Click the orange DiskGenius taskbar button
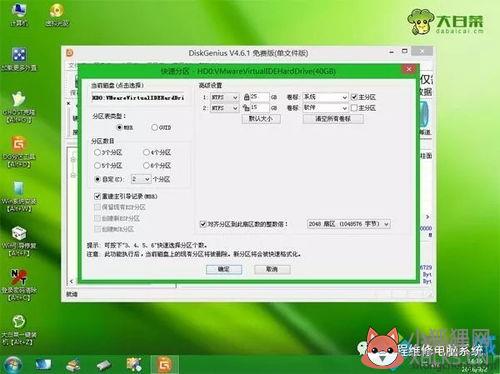Image resolution: width=500 pixels, height=374 pixels. pyautogui.click(x=164, y=365)
